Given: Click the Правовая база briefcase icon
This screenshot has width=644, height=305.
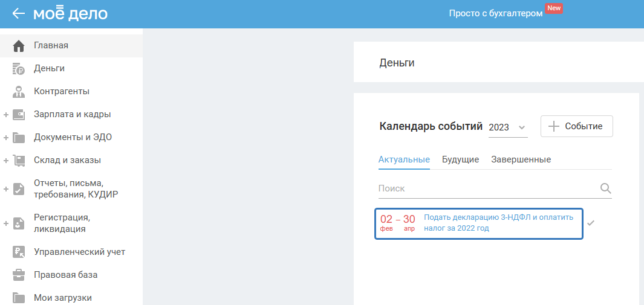Looking at the screenshot, I should click(19, 275).
